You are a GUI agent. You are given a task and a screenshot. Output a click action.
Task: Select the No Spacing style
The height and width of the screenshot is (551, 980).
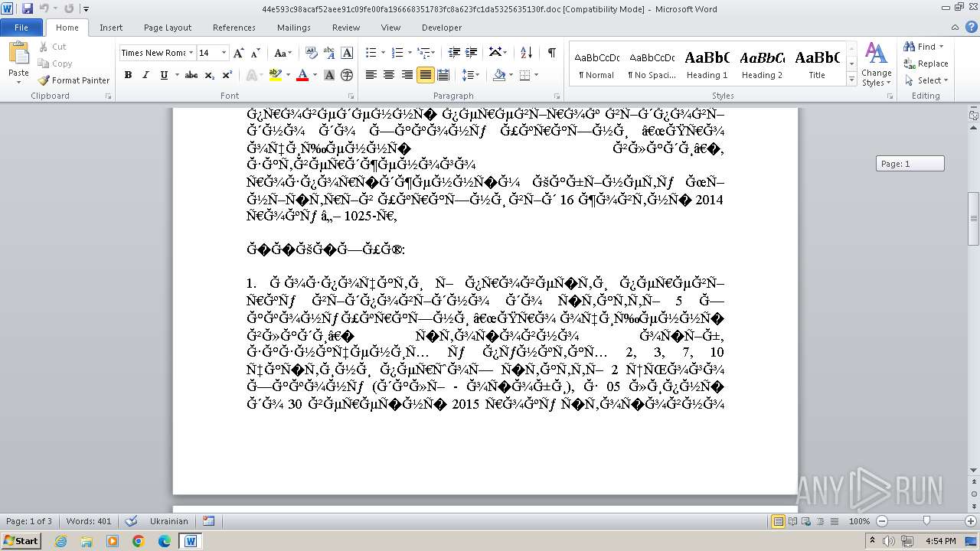click(652, 65)
